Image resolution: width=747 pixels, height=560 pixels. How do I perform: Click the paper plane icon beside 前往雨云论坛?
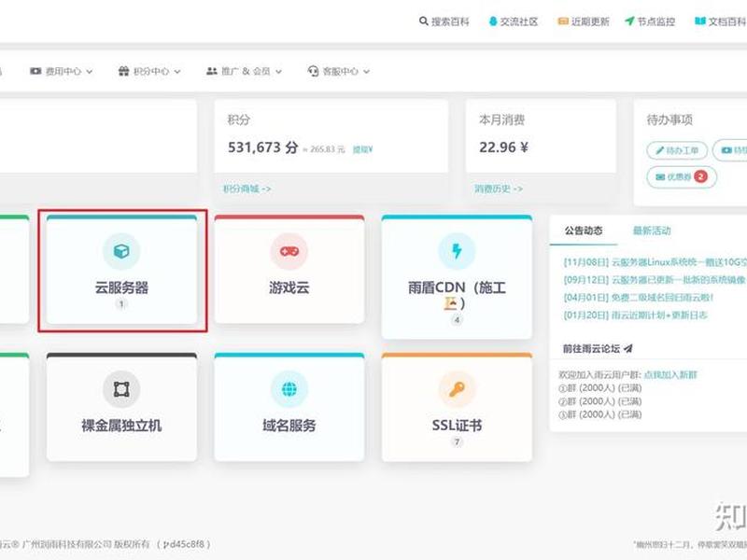628,348
